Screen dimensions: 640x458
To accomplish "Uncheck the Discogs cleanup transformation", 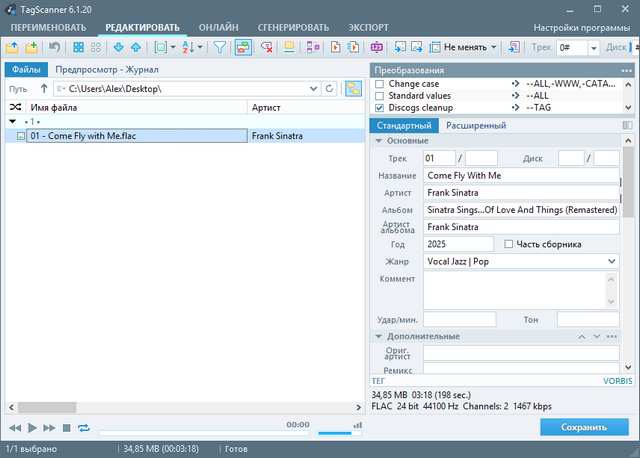I will point(379,107).
